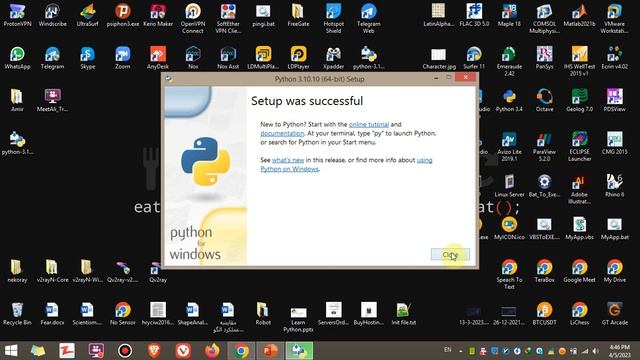The width and height of the screenshot is (640, 360).
Task: Select the Telegram Web shortcut
Action: tap(368, 19)
